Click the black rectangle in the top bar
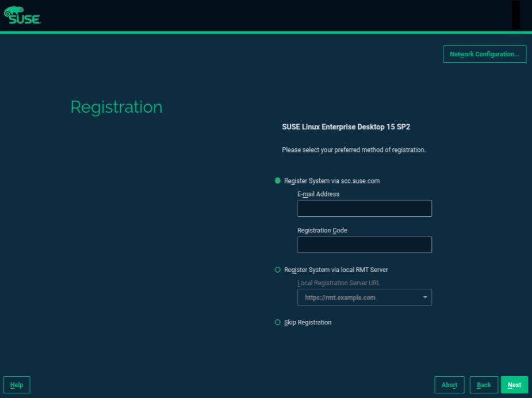This screenshot has width=532, height=398. tap(515, 15)
